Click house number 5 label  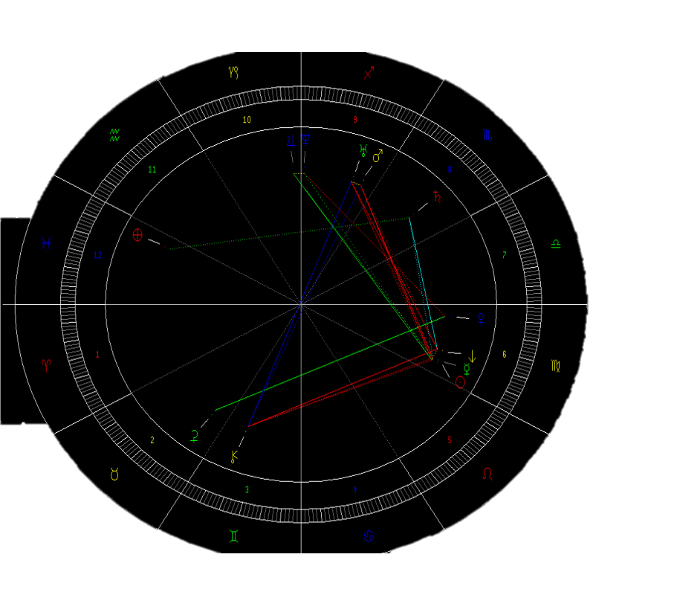pyautogui.click(x=450, y=440)
